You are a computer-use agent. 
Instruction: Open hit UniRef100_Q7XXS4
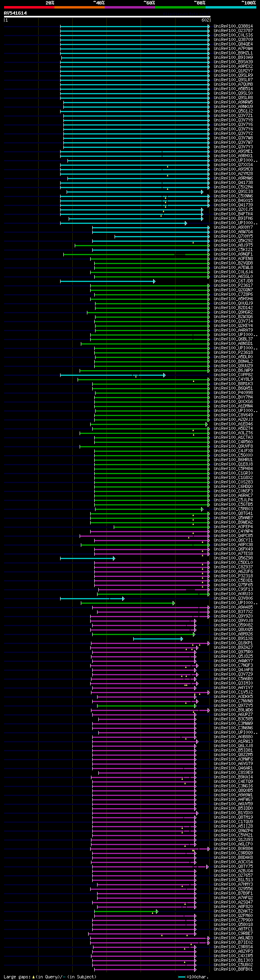233,165
